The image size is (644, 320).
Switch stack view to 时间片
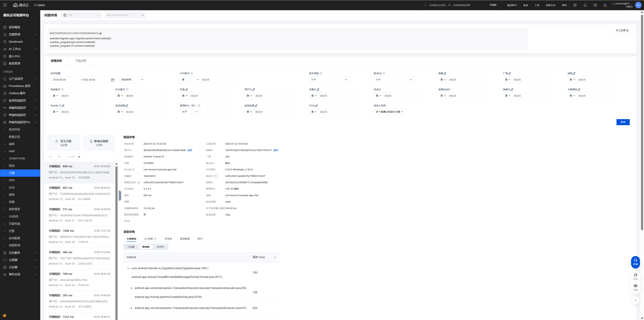[160, 247]
